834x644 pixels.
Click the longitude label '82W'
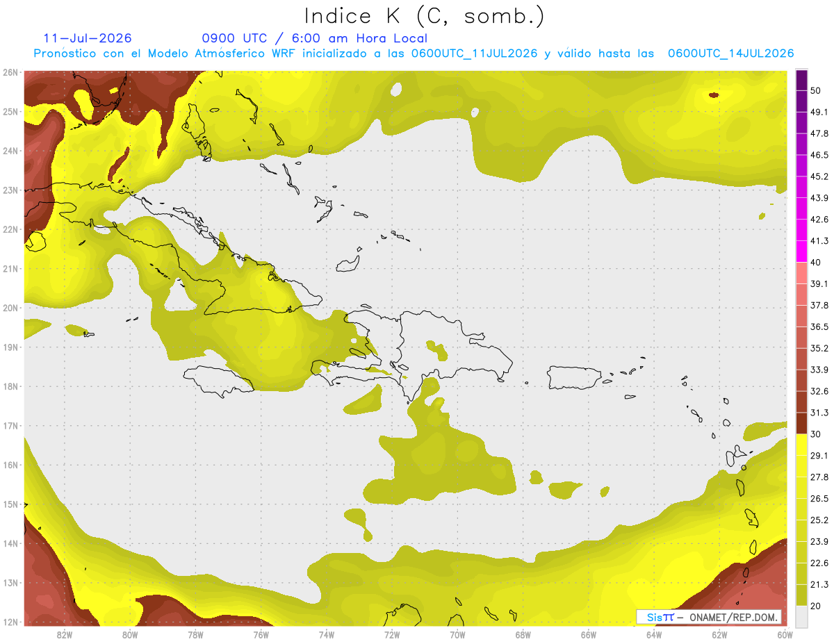[64, 635]
